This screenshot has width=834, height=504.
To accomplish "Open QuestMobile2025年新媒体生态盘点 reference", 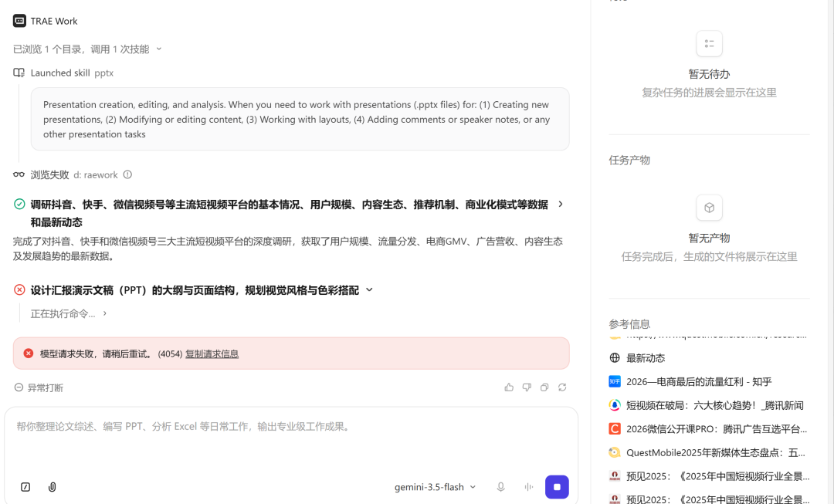I will [x=715, y=452].
